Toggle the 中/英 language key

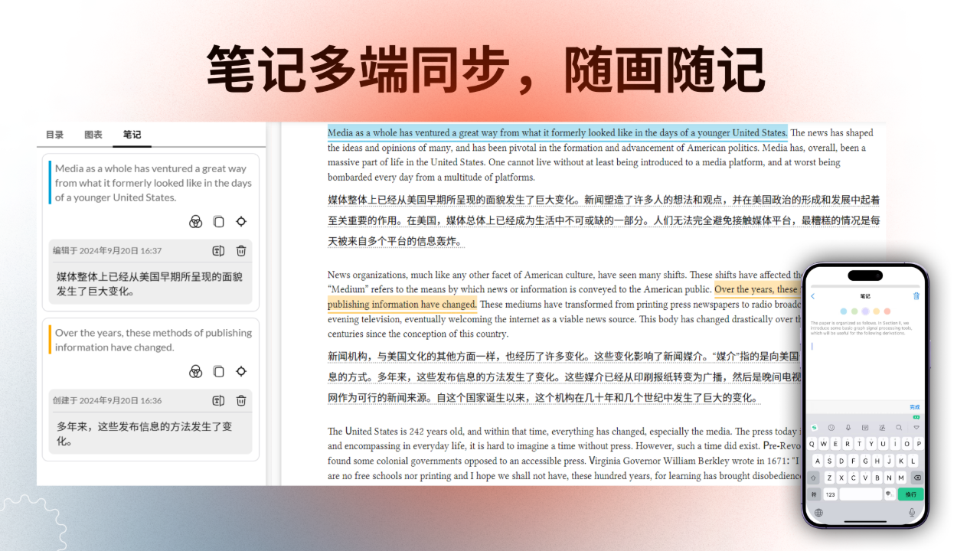(x=889, y=494)
